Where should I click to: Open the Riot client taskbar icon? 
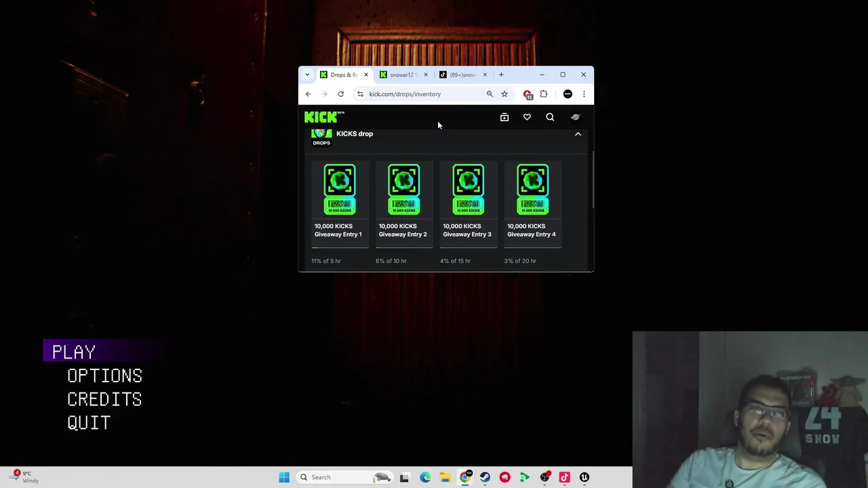(505, 477)
